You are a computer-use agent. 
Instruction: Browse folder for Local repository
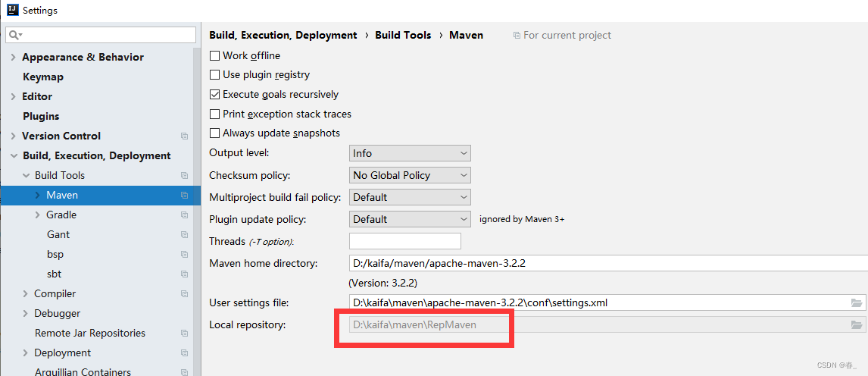click(857, 325)
